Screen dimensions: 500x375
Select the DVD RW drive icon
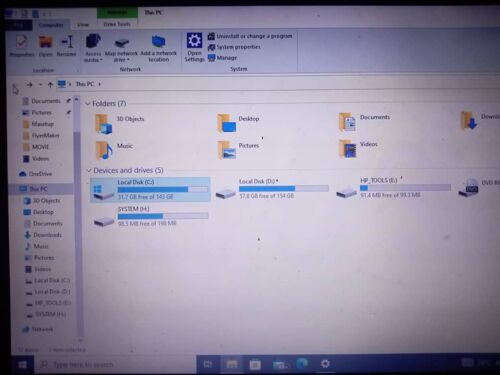click(x=468, y=188)
